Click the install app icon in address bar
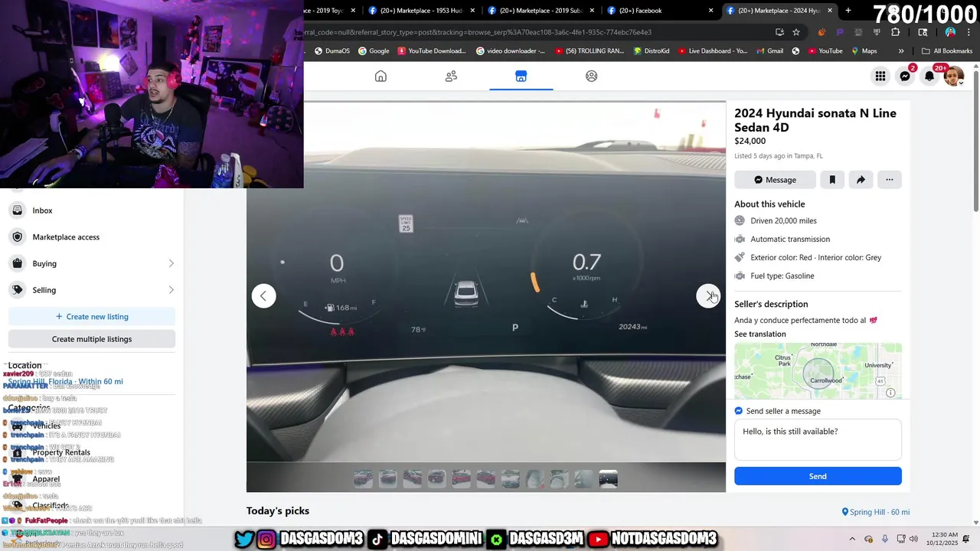This screenshot has height=551, width=980. [x=779, y=32]
